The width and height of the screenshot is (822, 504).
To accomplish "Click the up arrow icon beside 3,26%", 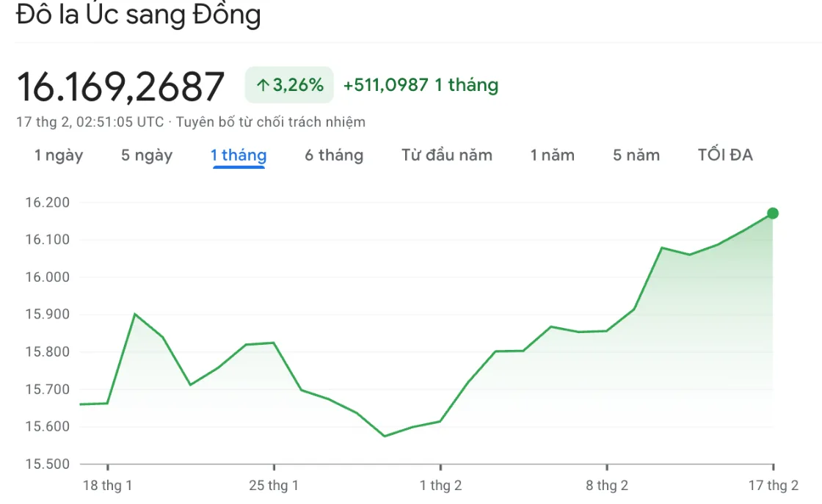I will [263, 85].
